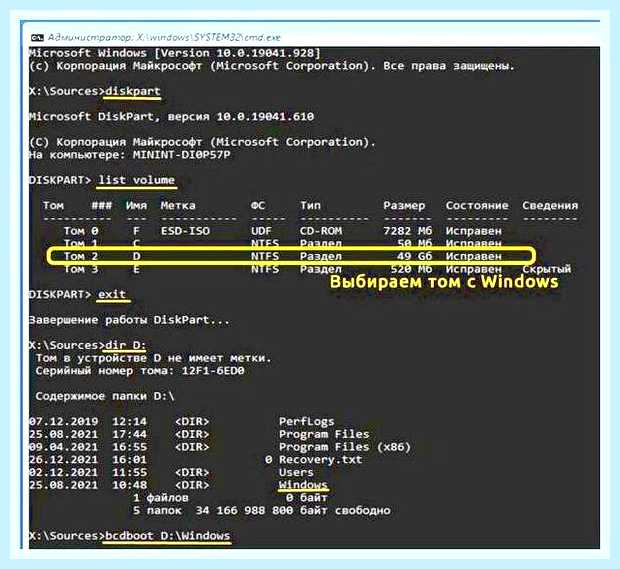
Task: Click the 'UDF' file system value
Action: pyautogui.click(x=261, y=231)
